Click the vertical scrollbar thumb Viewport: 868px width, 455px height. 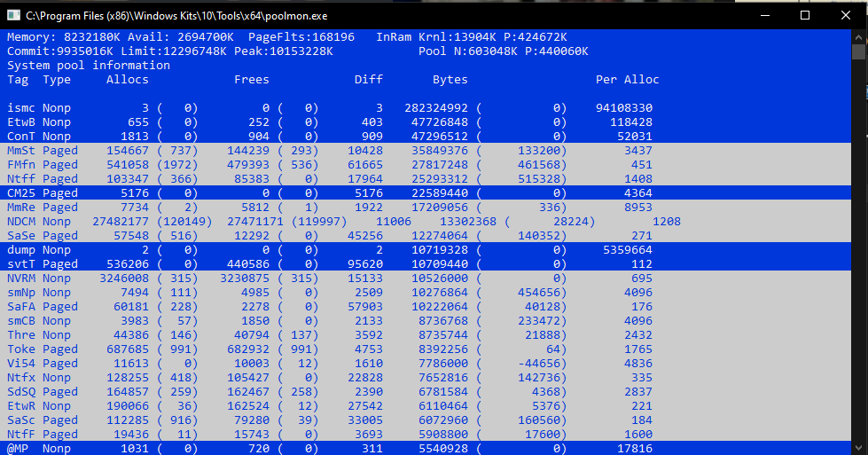click(x=858, y=52)
